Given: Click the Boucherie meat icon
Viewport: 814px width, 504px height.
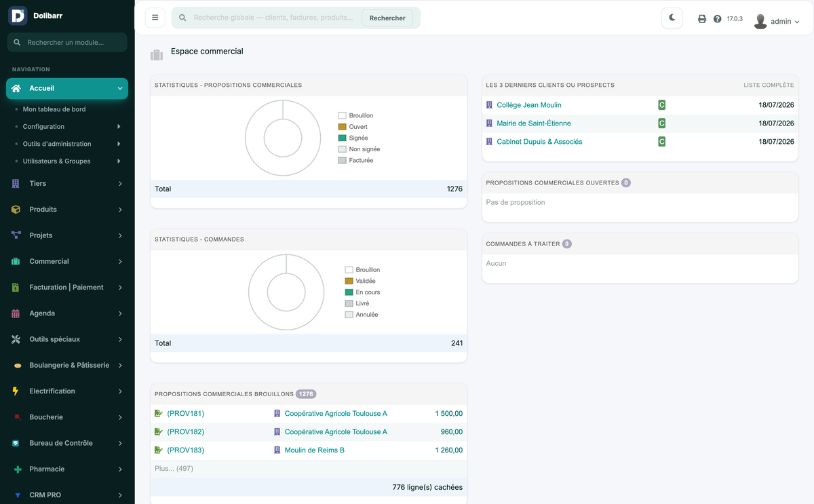Looking at the screenshot, I should tap(17, 417).
